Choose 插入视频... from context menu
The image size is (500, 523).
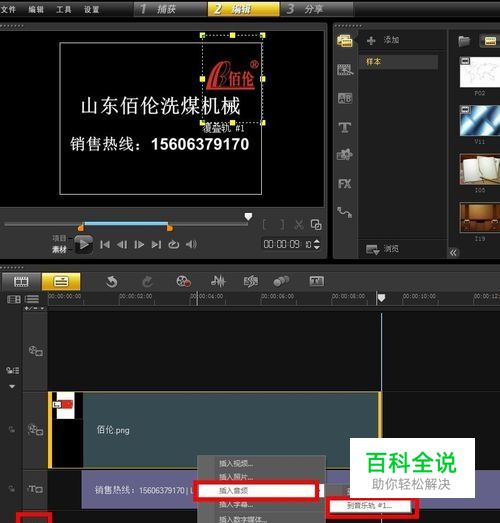pos(236,463)
